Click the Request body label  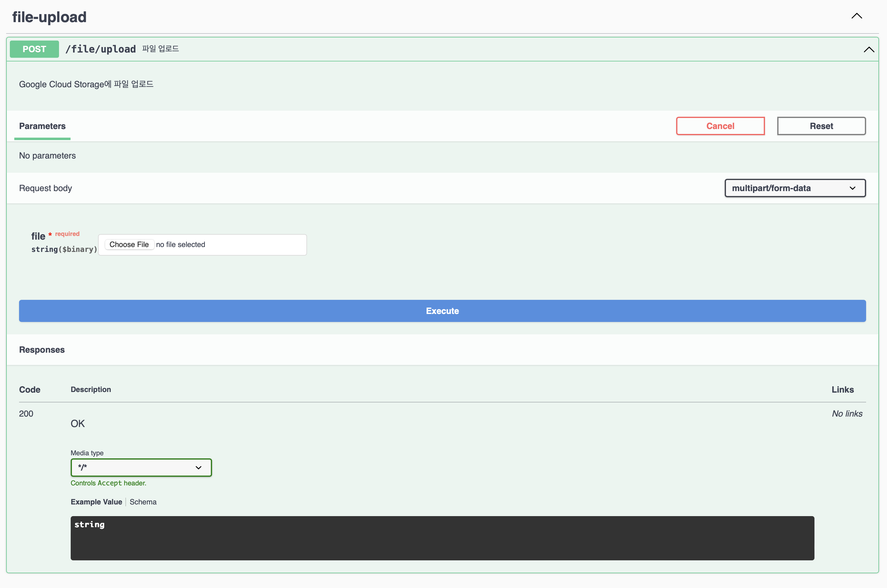45,188
